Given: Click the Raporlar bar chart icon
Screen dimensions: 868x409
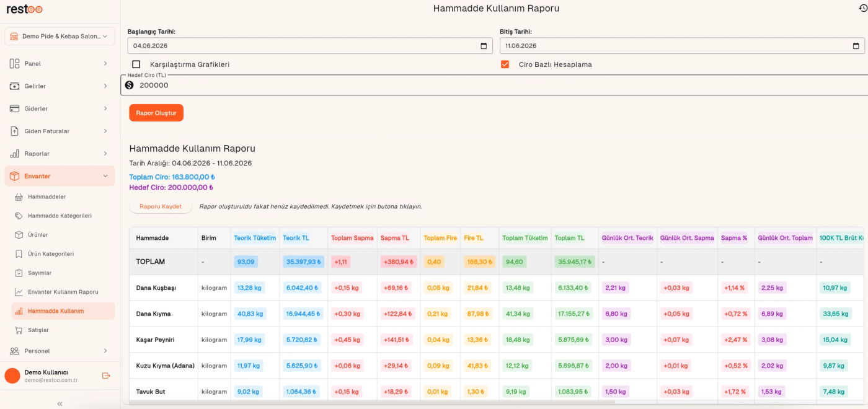Looking at the screenshot, I should (x=14, y=154).
